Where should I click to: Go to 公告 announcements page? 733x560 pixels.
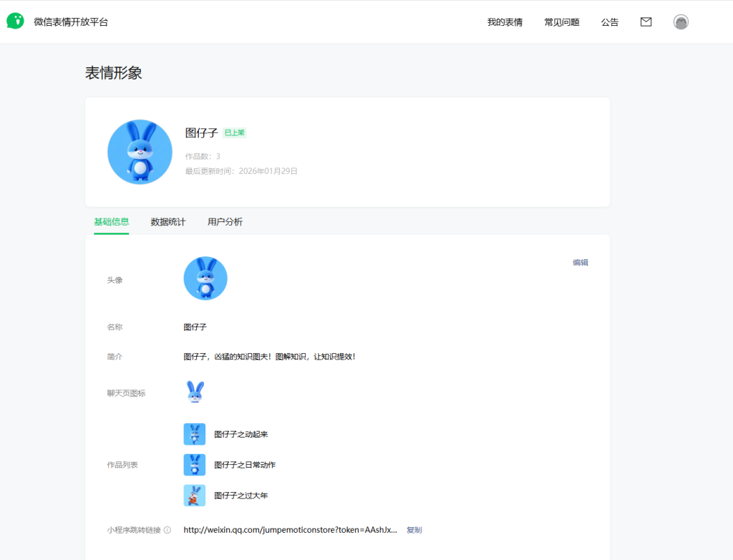pos(610,22)
